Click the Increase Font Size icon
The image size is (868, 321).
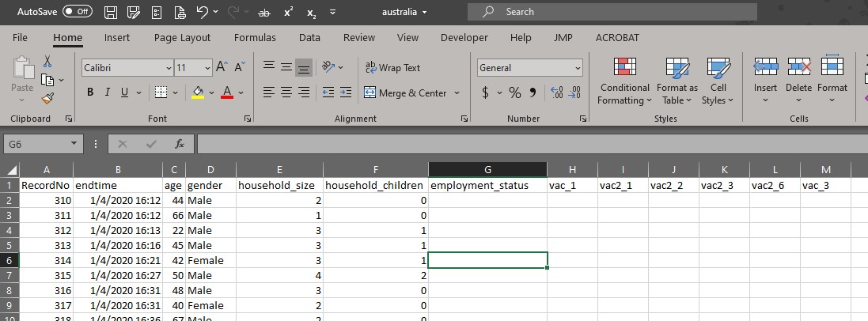pos(222,68)
